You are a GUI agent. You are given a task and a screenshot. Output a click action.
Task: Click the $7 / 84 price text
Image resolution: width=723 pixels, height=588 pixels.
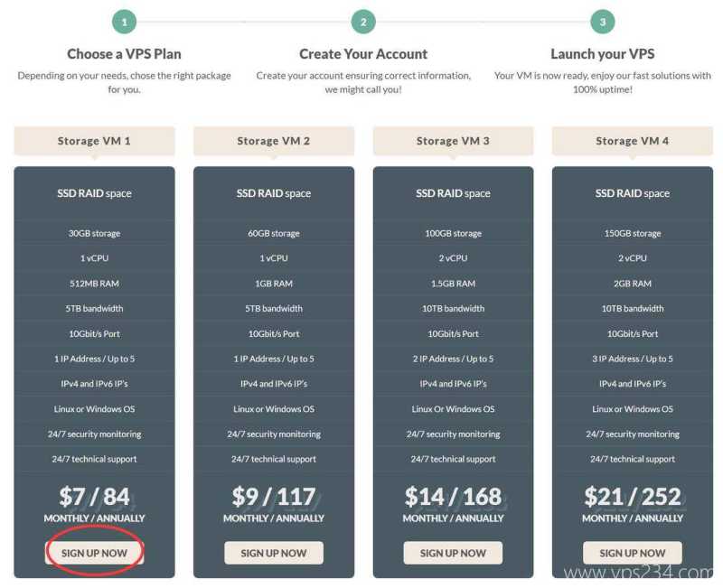click(x=94, y=497)
